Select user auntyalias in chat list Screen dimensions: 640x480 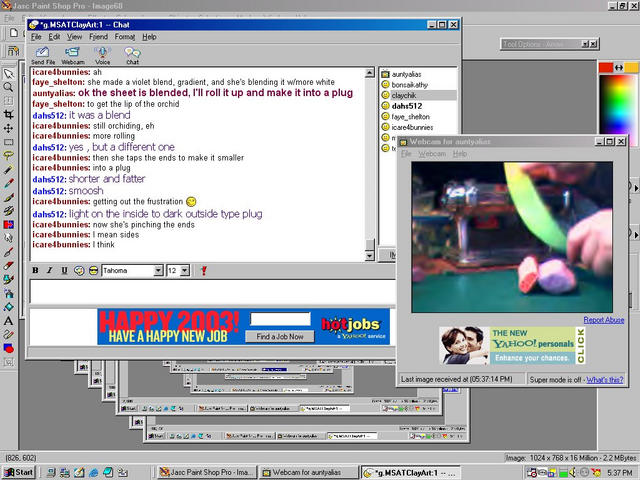tap(406, 74)
